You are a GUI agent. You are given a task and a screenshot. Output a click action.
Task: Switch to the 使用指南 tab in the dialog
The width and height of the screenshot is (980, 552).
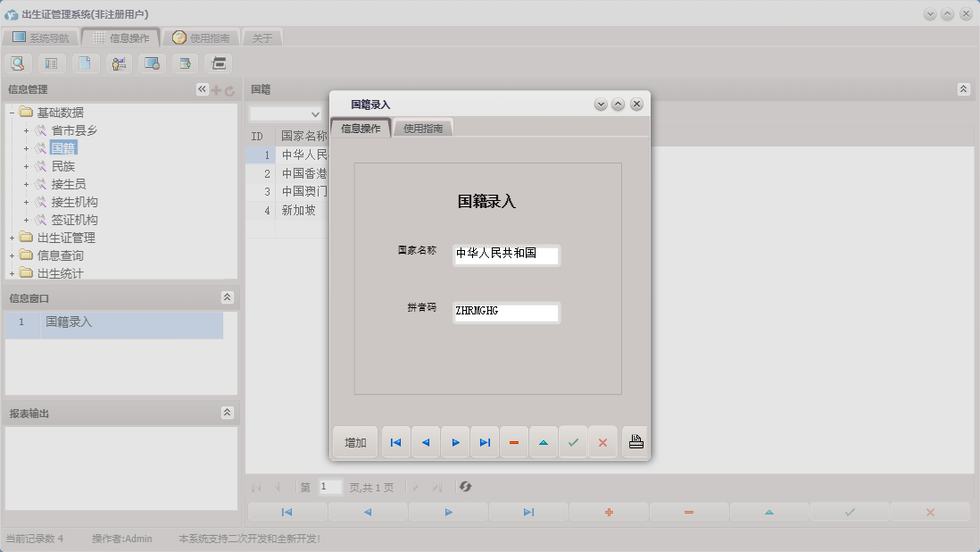tap(425, 127)
